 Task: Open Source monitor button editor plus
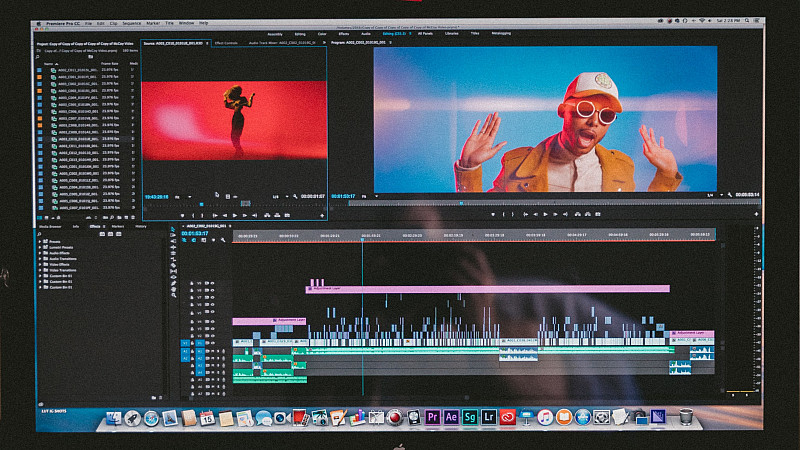tap(322, 216)
